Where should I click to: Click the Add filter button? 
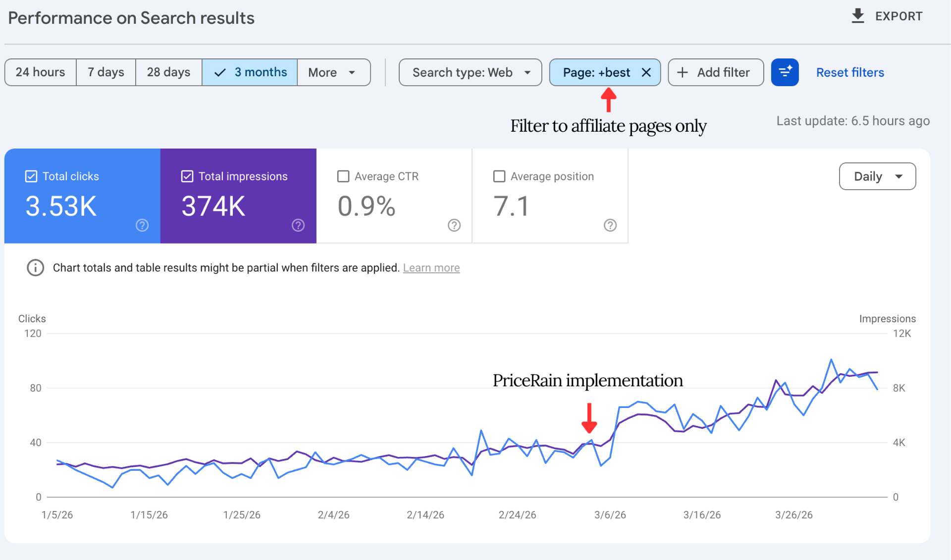[716, 72]
